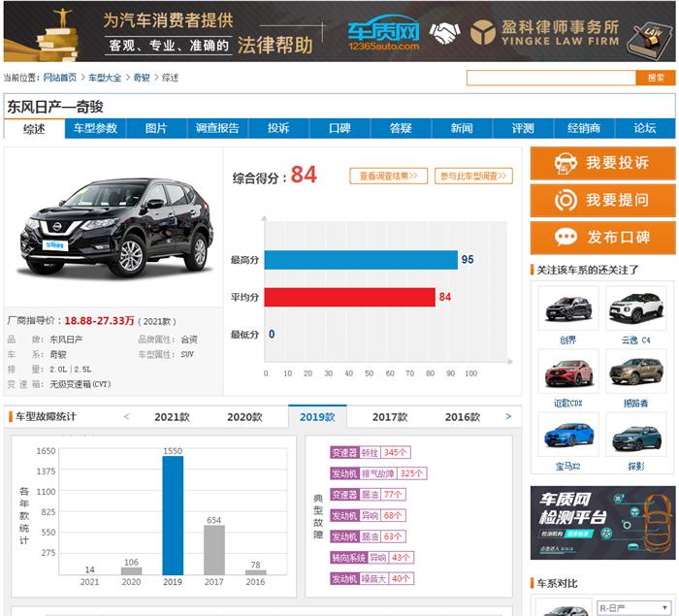
Task: Open the 投诉 tab
Action: [278, 128]
